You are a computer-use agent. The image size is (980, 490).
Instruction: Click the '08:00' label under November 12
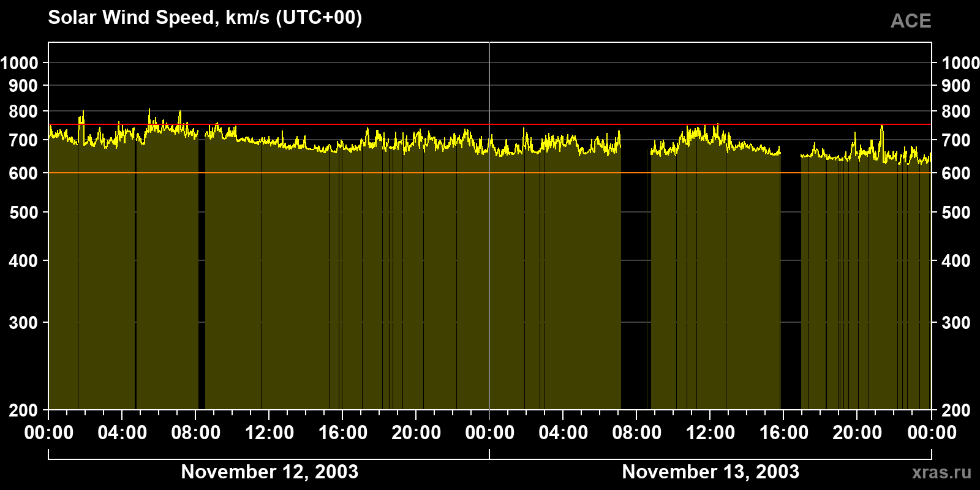[196, 433]
